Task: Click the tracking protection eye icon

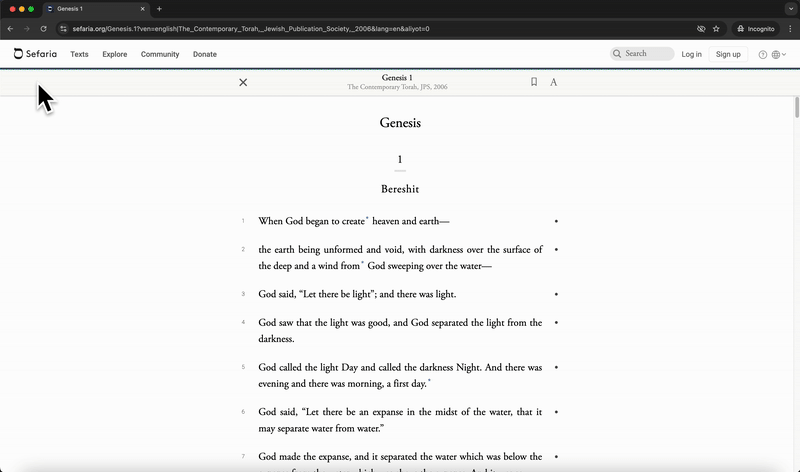Action: click(x=701, y=29)
